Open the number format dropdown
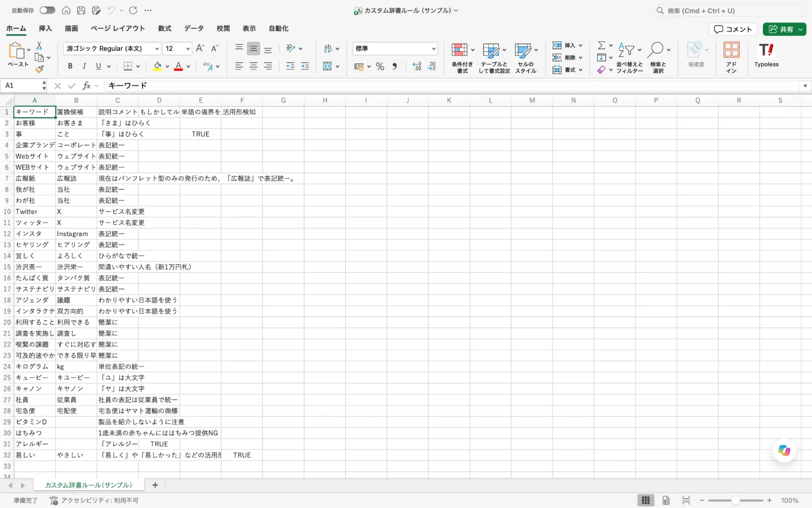 pyautogui.click(x=433, y=49)
